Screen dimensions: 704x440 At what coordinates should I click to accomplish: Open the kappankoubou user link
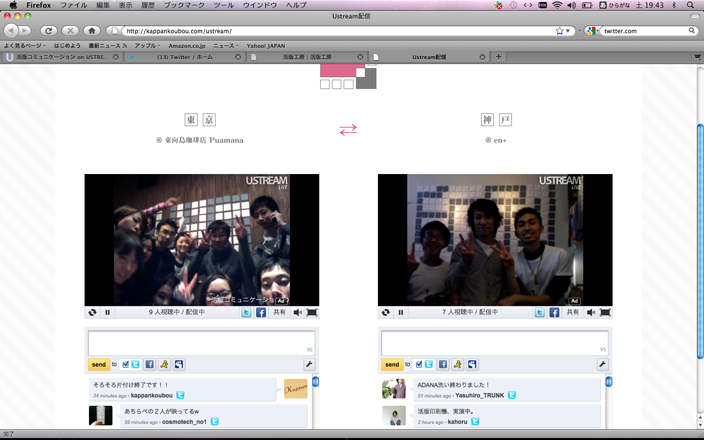151,395
